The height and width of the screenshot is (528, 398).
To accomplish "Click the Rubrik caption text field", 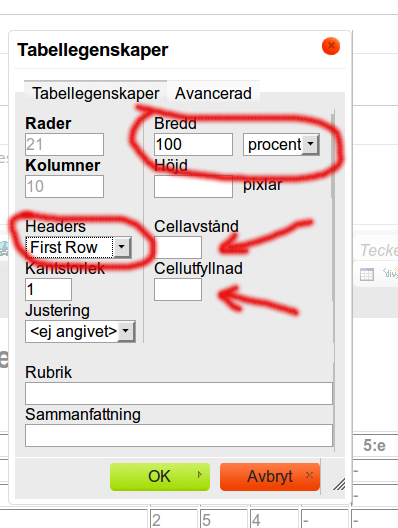I will pos(179,393).
